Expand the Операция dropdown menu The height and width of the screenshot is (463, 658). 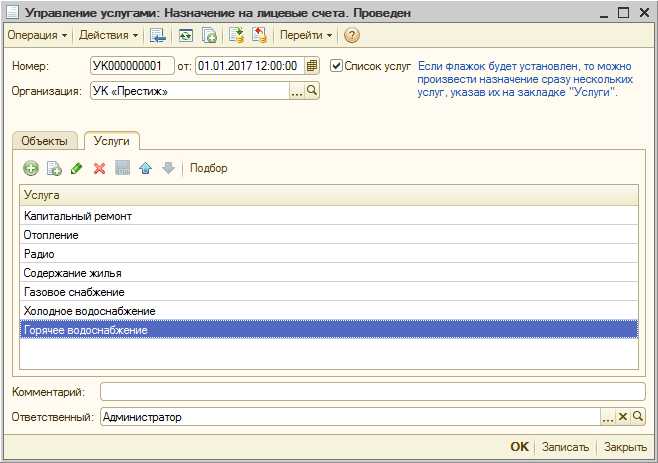[37, 35]
